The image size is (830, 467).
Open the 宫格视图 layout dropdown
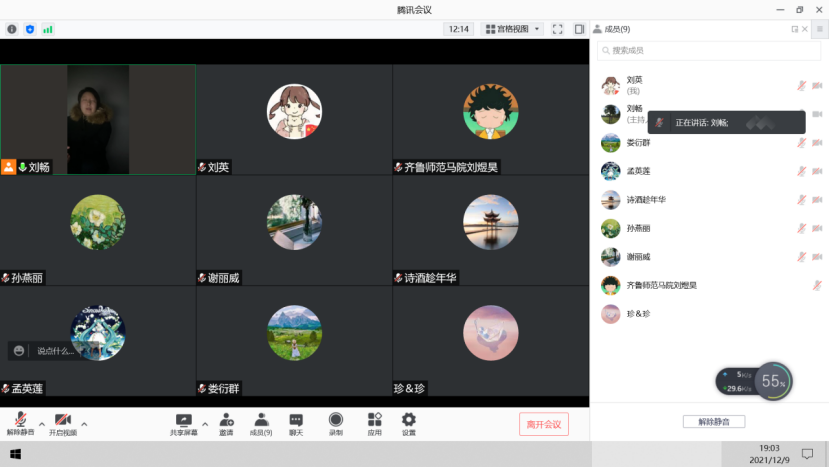click(x=512, y=29)
